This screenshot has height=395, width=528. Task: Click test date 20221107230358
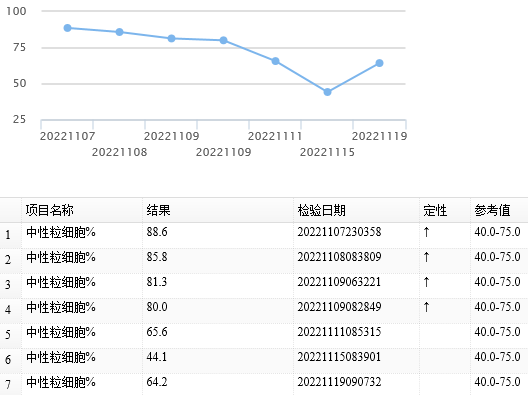pyautogui.click(x=339, y=232)
